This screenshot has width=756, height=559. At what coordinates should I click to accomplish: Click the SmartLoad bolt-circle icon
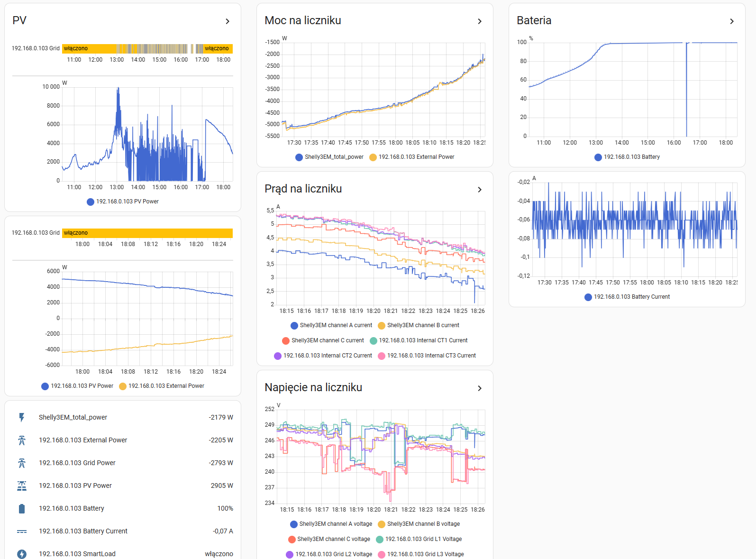coord(22,554)
